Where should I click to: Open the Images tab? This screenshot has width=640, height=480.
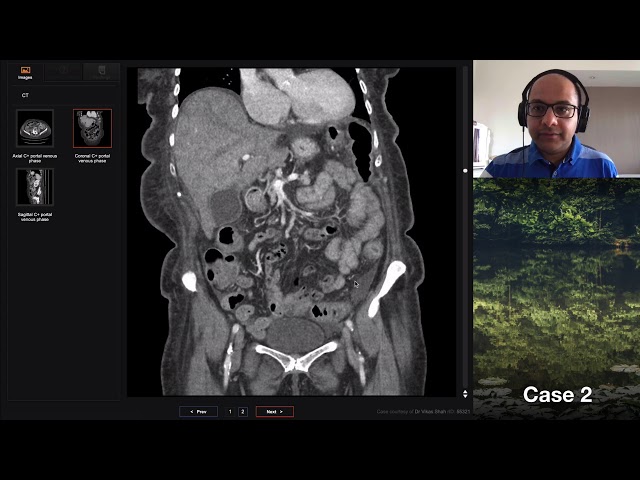pos(25,72)
